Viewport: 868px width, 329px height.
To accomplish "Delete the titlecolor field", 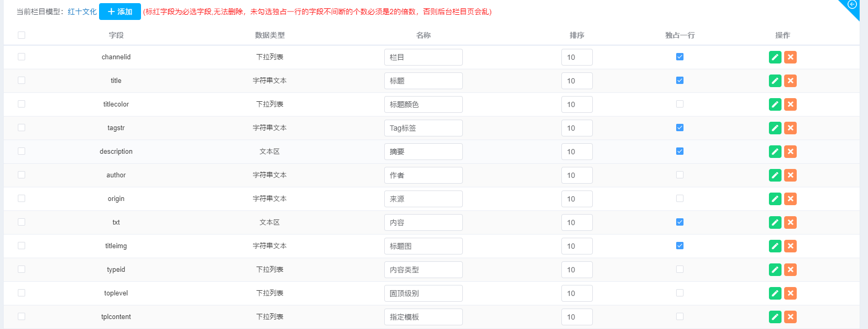I will tap(790, 104).
